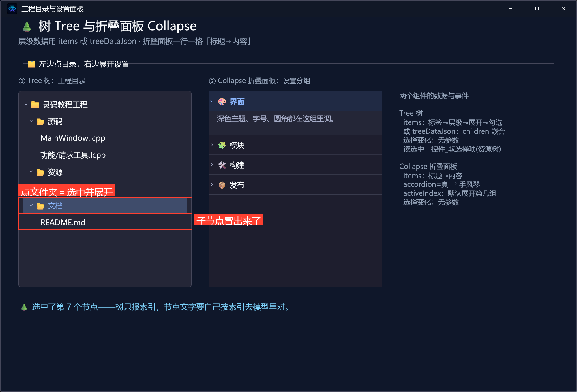Click the heading 两个组件的数据与事件

tap(434, 96)
